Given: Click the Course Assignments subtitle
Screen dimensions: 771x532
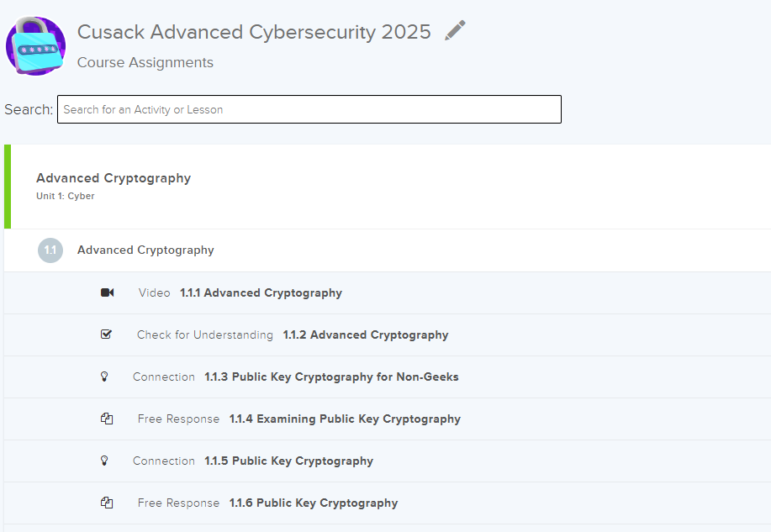Looking at the screenshot, I should tap(145, 63).
